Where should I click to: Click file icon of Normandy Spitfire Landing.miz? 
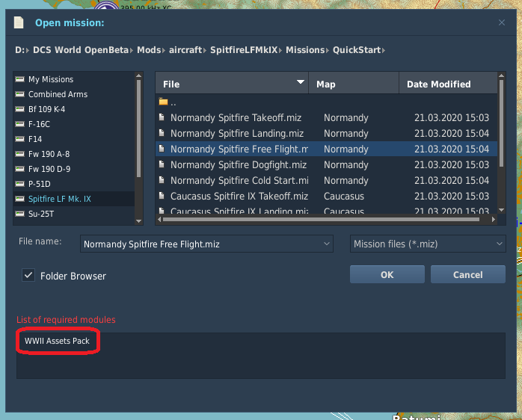point(162,133)
